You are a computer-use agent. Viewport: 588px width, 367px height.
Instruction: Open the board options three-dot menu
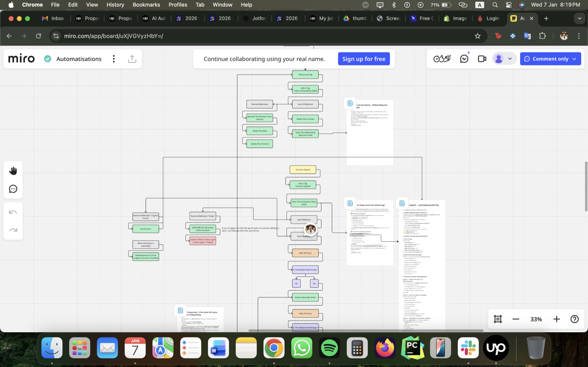click(x=114, y=59)
